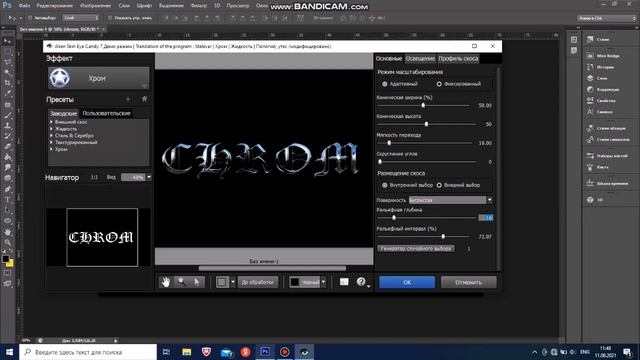Adjust the bevel width slider handle

pyautogui.click(x=423, y=105)
